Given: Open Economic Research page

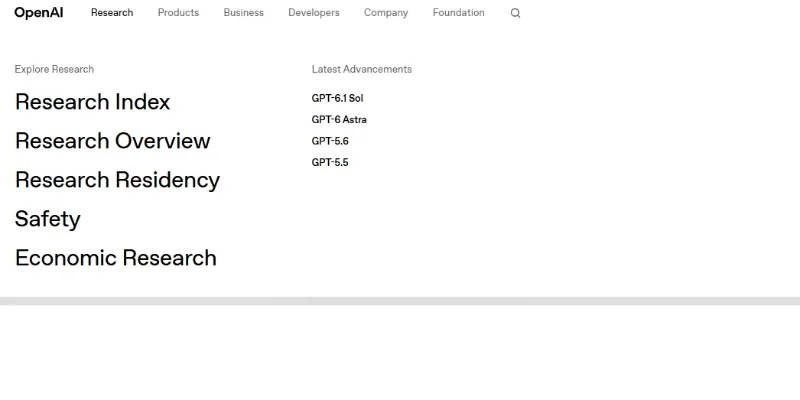Looking at the screenshot, I should coord(116,258).
